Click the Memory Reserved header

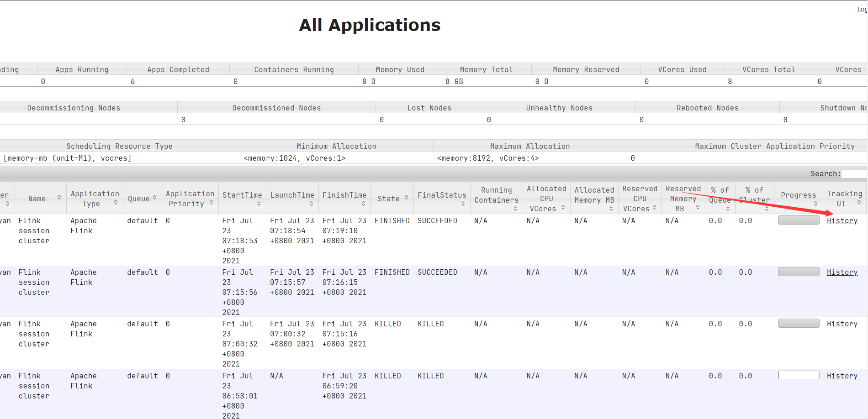point(586,69)
